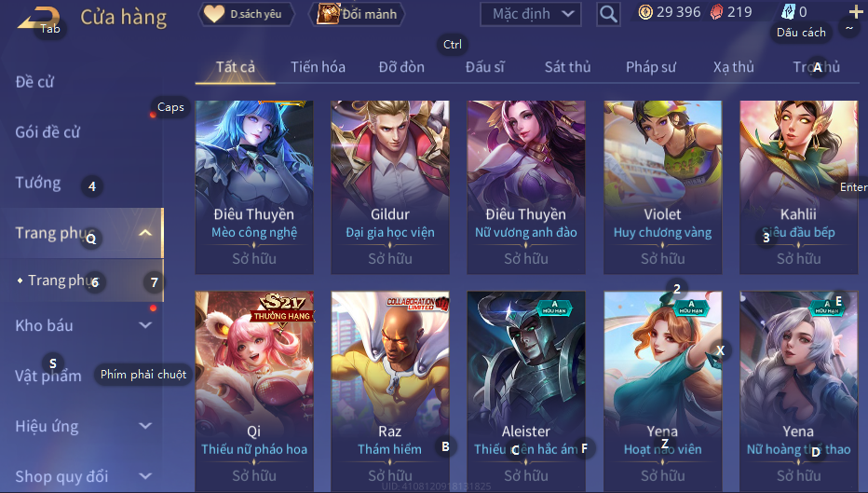Switch to the Pháp sư tab
This screenshot has width=868, height=493.
pyautogui.click(x=650, y=67)
